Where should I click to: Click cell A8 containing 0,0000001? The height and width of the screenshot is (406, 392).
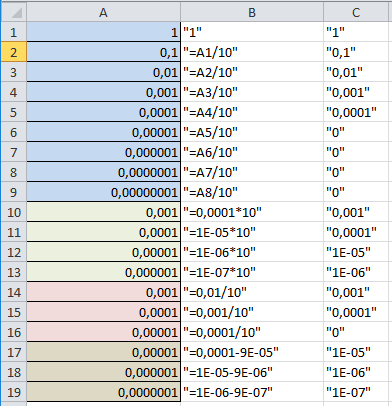(x=103, y=172)
